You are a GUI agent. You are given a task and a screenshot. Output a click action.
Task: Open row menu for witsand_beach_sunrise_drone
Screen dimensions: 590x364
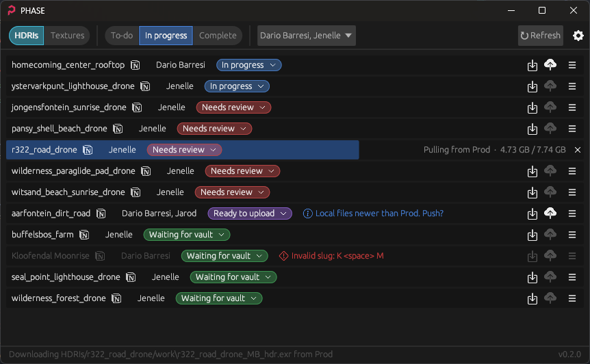[x=572, y=192]
